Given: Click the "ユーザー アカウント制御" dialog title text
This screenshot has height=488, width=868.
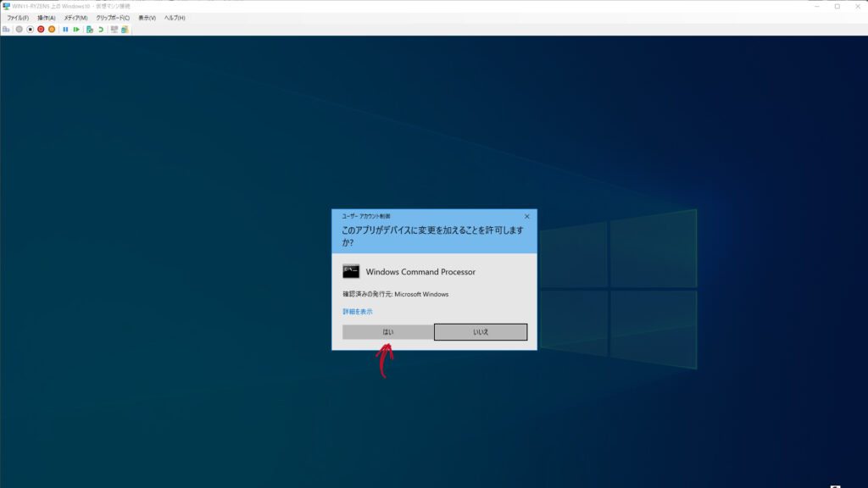Looking at the screenshot, I should (x=366, y=216).
